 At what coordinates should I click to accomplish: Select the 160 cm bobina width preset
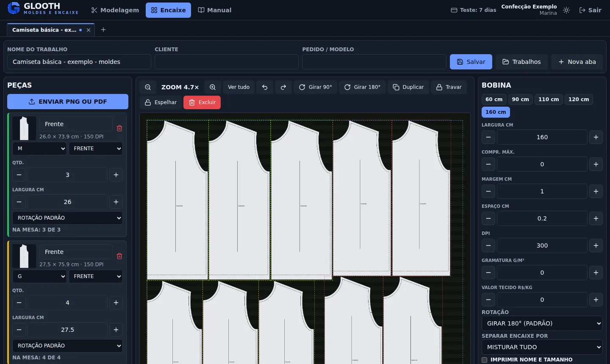pos(496,112)
